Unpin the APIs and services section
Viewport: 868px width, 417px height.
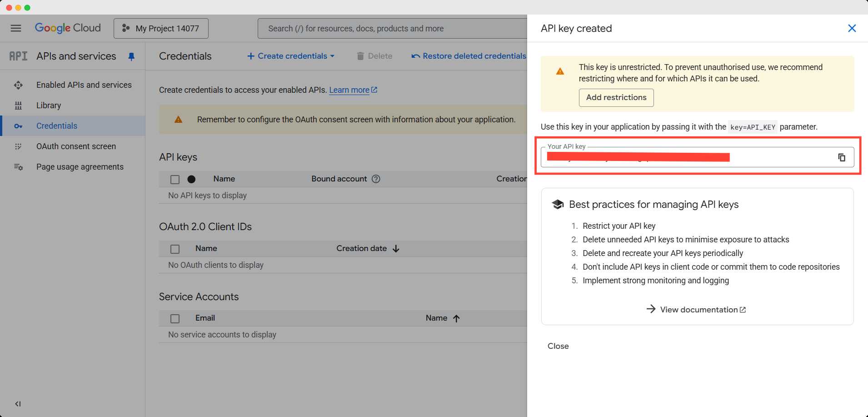pyautogui.click(x=132, y=56)
